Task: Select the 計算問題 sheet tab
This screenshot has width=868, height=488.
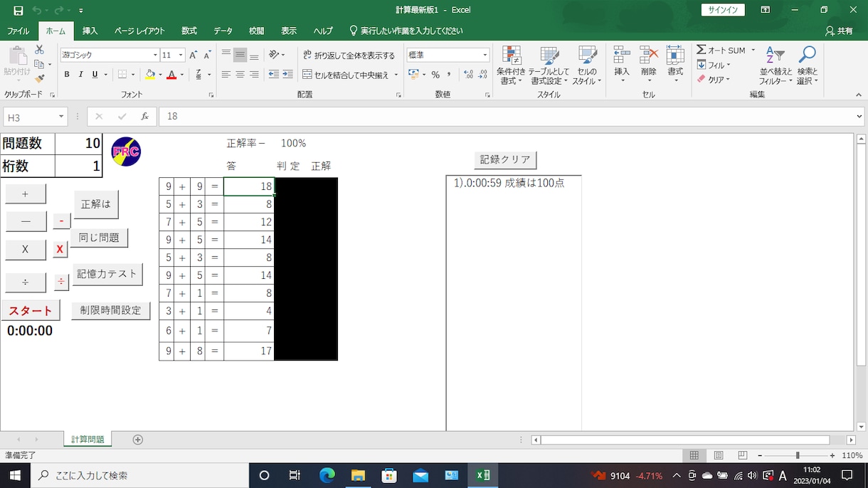Action: click(x=88, y=440)
